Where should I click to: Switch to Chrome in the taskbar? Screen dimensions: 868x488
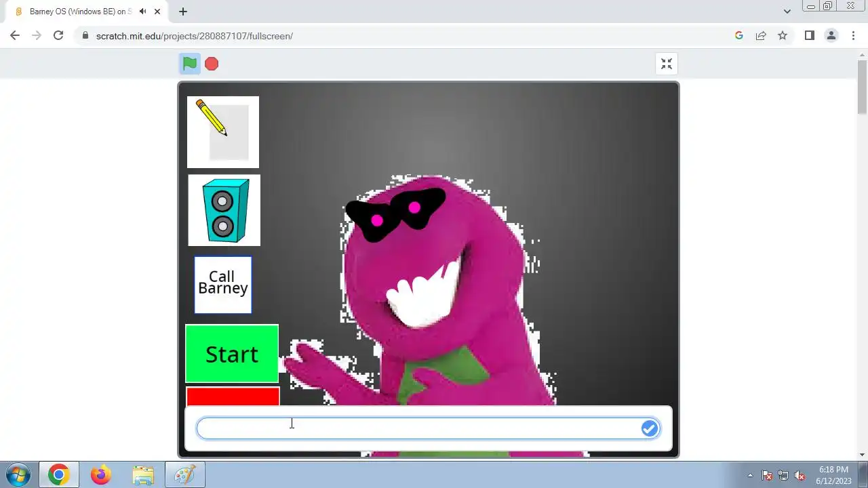(58, 475)
